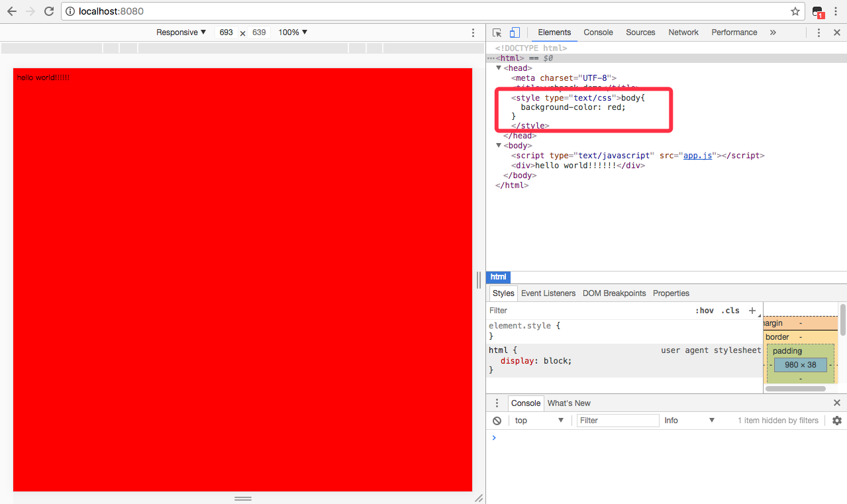847x504 pixels.
Task: Click the vertical viewport width handle
Action: pyautogui.click(x=479, y=280)
